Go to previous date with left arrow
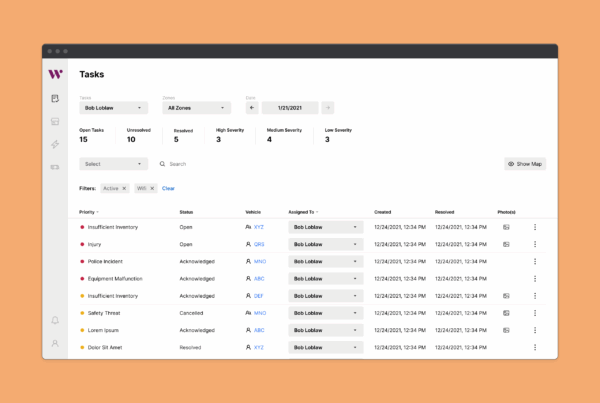Screen dimensions: 600x403 point(252,108)
